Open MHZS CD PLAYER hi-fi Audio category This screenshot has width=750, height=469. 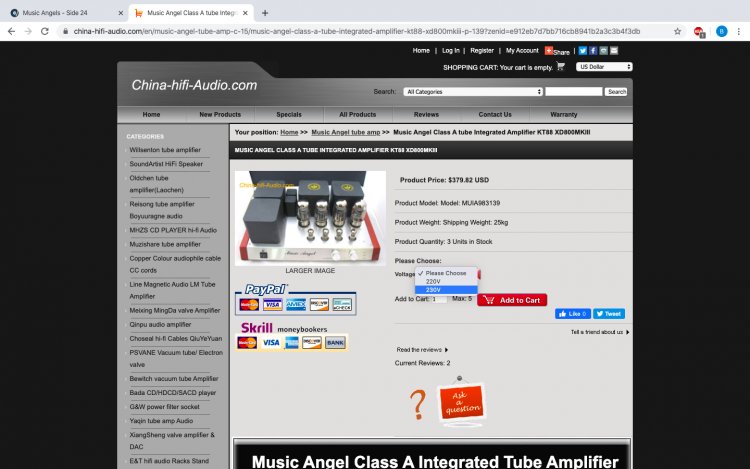[173, 230]
